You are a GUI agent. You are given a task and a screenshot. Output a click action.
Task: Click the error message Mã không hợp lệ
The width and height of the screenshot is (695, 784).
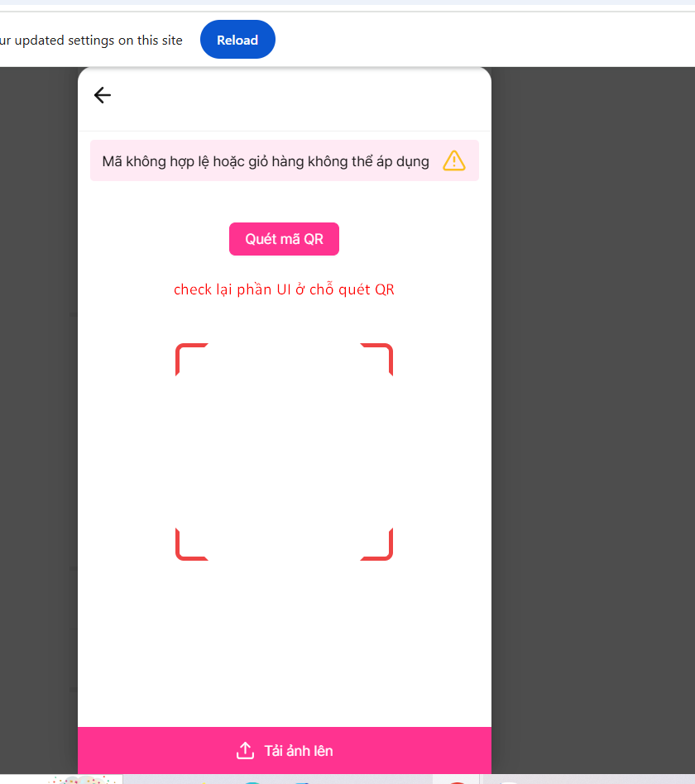click(x=266, y=161)
